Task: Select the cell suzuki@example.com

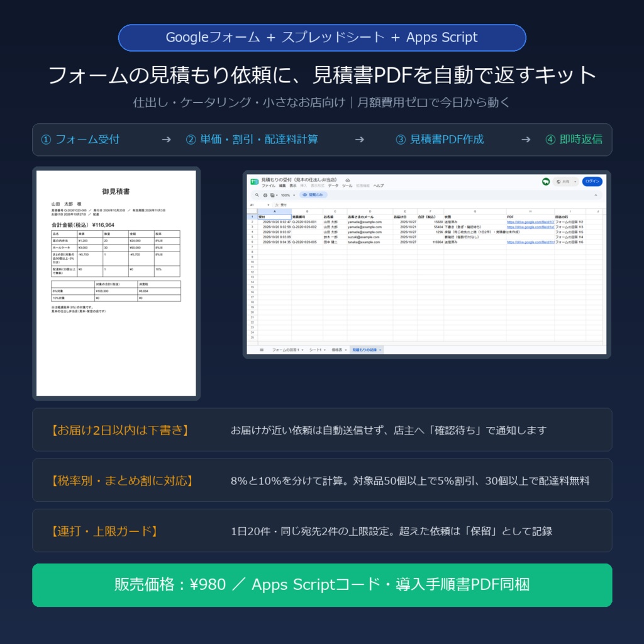Action: point(370,237)
